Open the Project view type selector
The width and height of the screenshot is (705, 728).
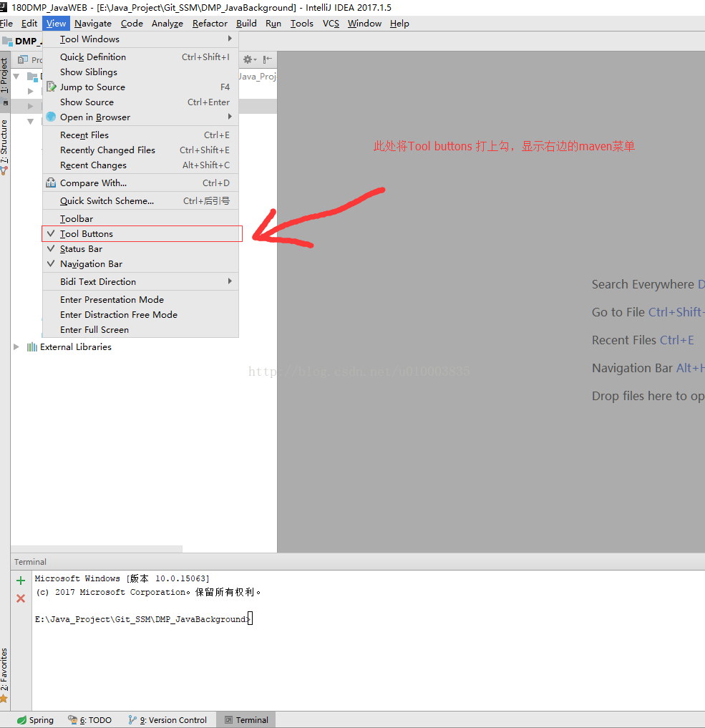point(31,59)
